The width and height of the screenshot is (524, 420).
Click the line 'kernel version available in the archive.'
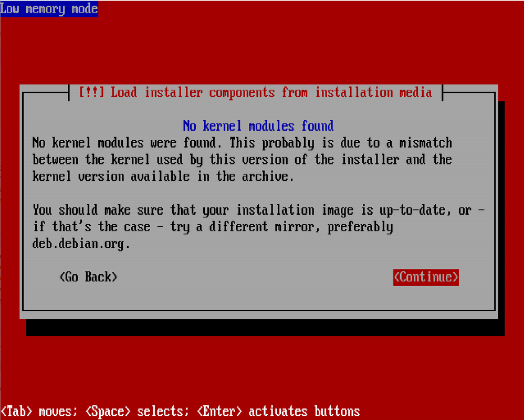pos(163,177)
